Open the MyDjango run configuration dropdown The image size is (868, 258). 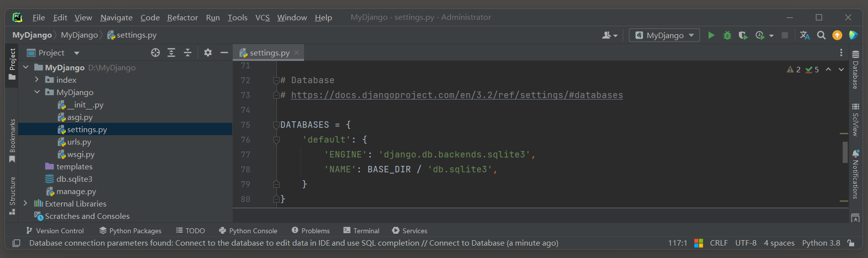coord(664,35)
